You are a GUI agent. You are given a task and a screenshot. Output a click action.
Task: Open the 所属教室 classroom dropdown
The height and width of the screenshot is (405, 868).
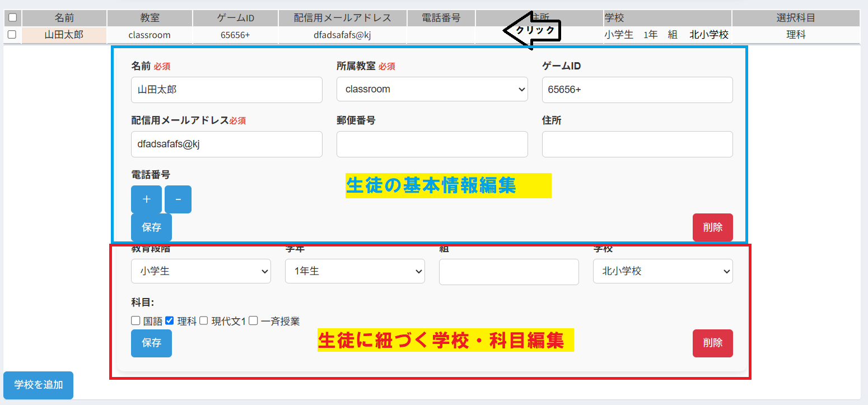(432, 89)
